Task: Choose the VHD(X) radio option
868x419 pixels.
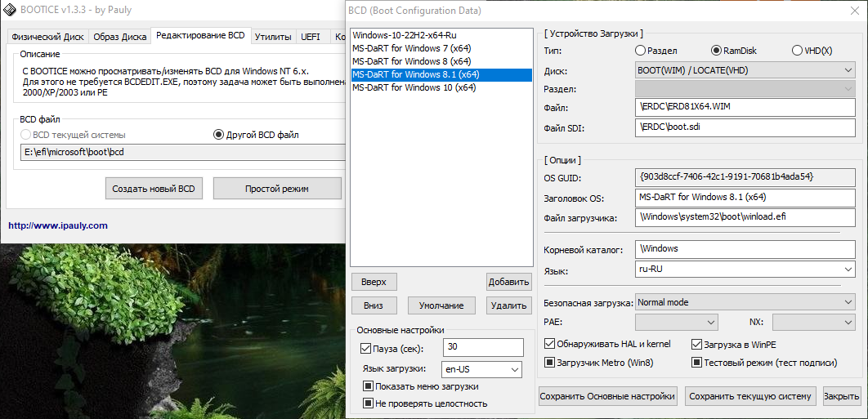Action: click(797, 51)
